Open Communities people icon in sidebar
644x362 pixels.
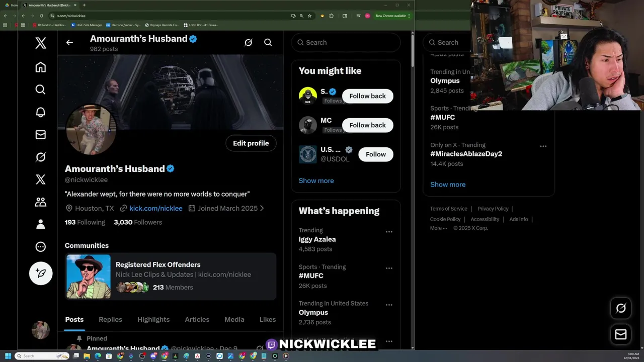[41, 202]
